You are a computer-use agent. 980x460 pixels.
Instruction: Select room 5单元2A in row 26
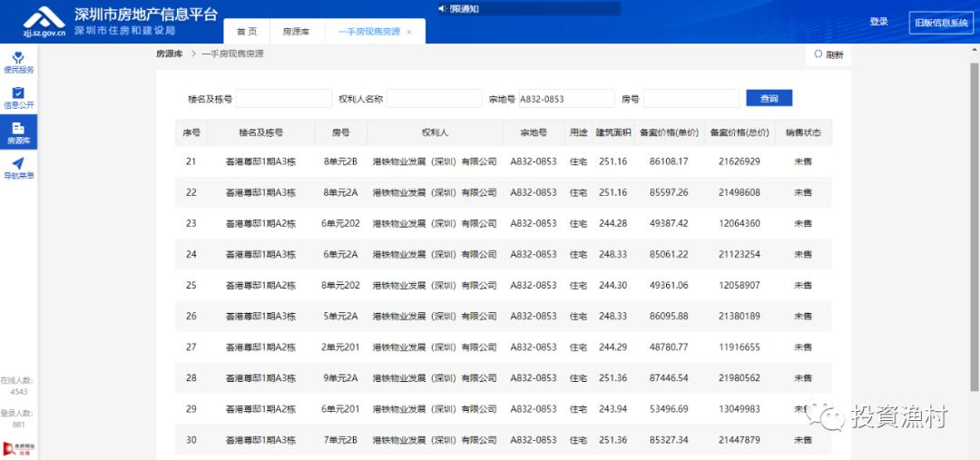[340, 317]
